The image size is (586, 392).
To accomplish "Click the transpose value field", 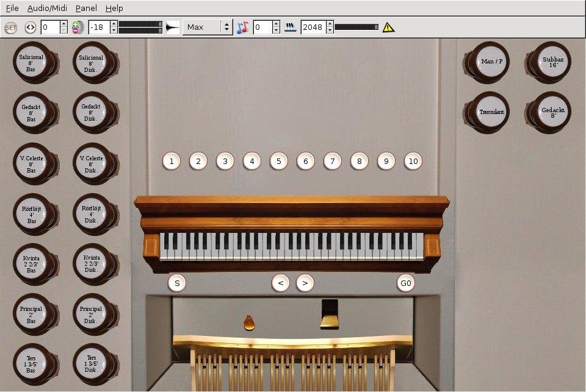I will [262, 27].
